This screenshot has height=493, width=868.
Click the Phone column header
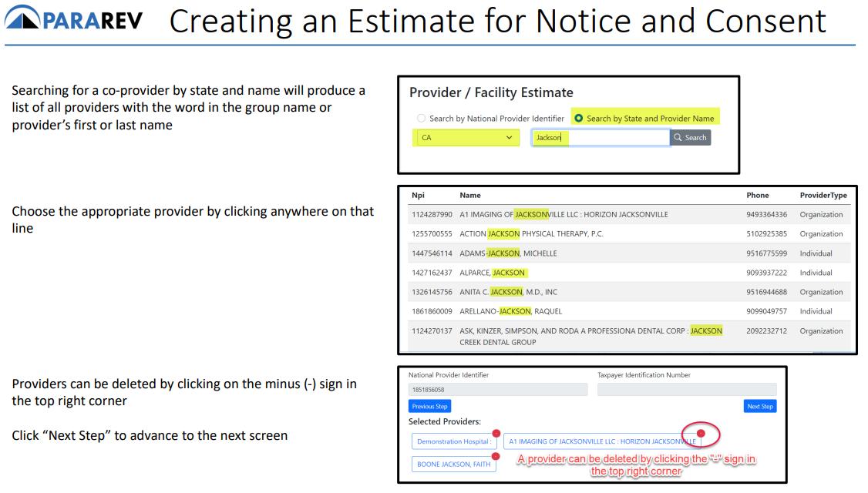757,196
